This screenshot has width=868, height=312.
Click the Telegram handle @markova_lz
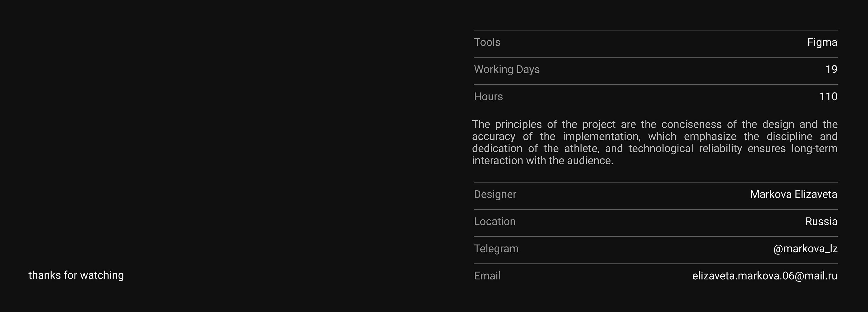point(805,249)
